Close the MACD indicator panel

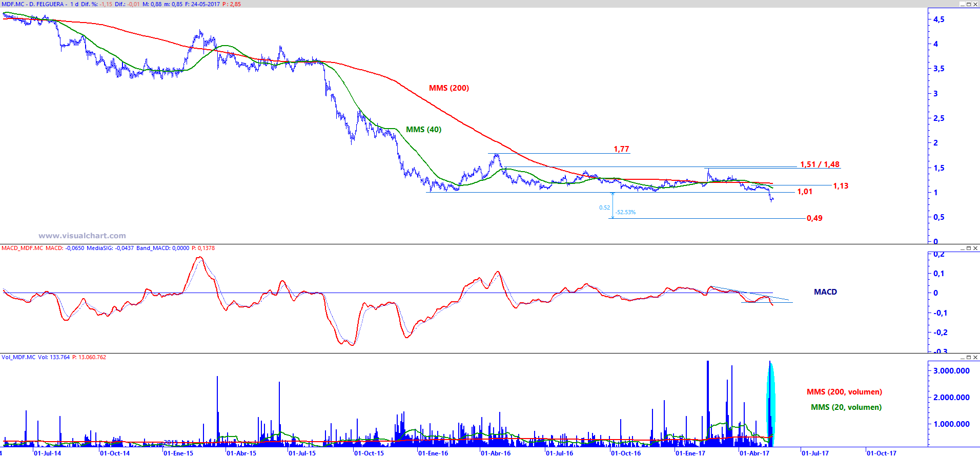975,248
